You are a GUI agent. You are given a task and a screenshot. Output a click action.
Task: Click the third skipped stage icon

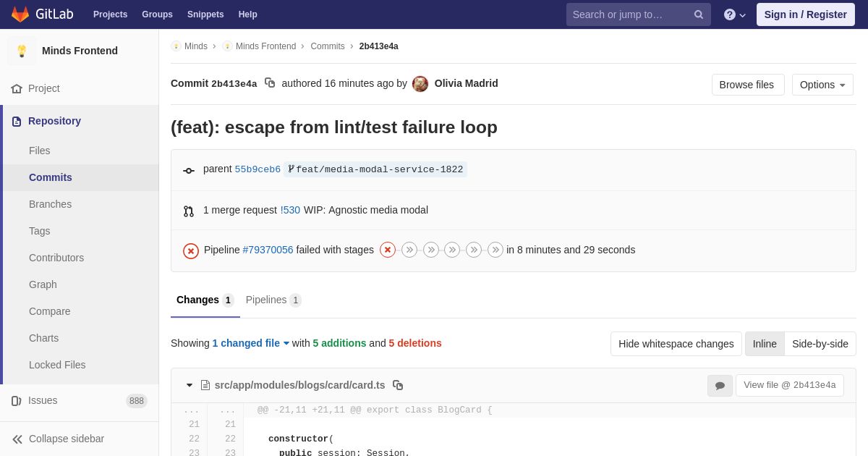[431, 250]
